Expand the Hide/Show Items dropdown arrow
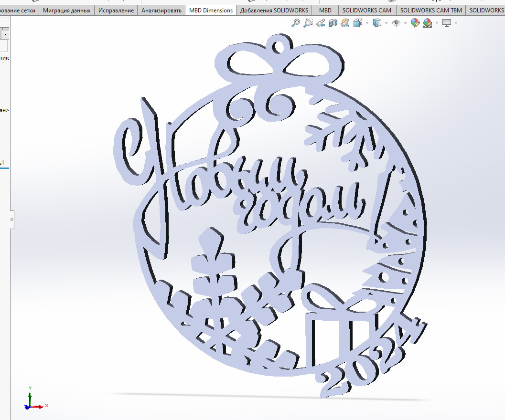The image size is (505, 420). point(405,23)
